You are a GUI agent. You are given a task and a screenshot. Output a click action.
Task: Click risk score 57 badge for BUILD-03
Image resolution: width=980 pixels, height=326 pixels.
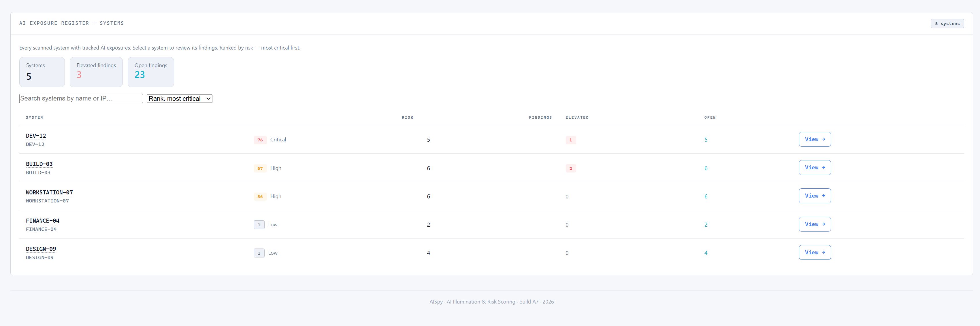(260, 168)
